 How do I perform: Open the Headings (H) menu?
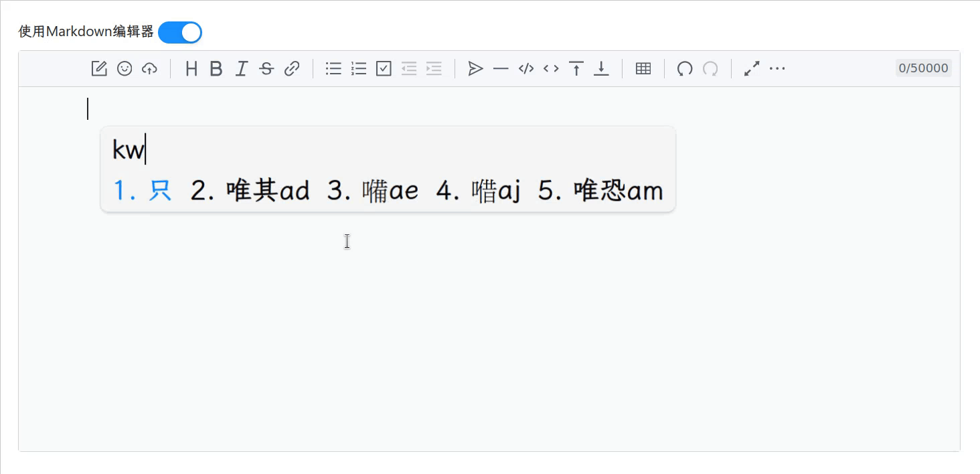click(x=191, y=68)
